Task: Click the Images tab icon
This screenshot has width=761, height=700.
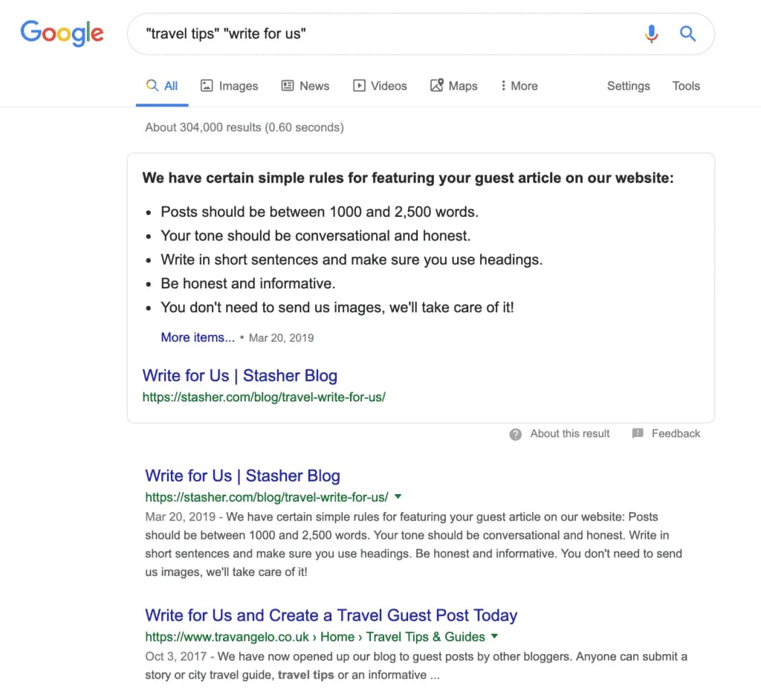Action: [x=207, y=85]
